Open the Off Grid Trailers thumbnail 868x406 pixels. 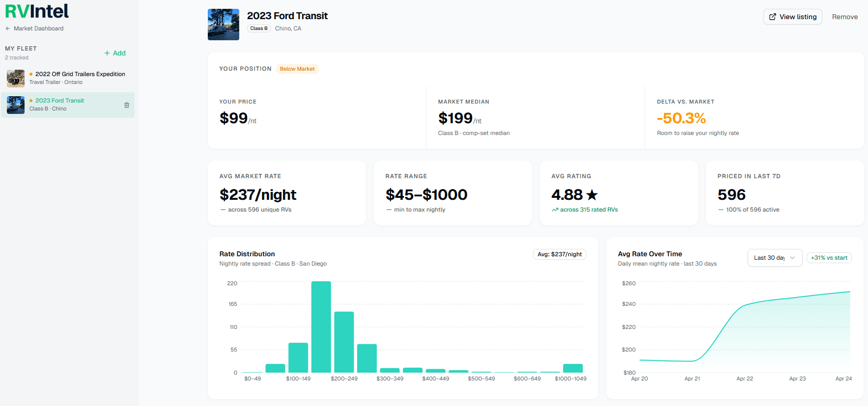click(16, 78)
